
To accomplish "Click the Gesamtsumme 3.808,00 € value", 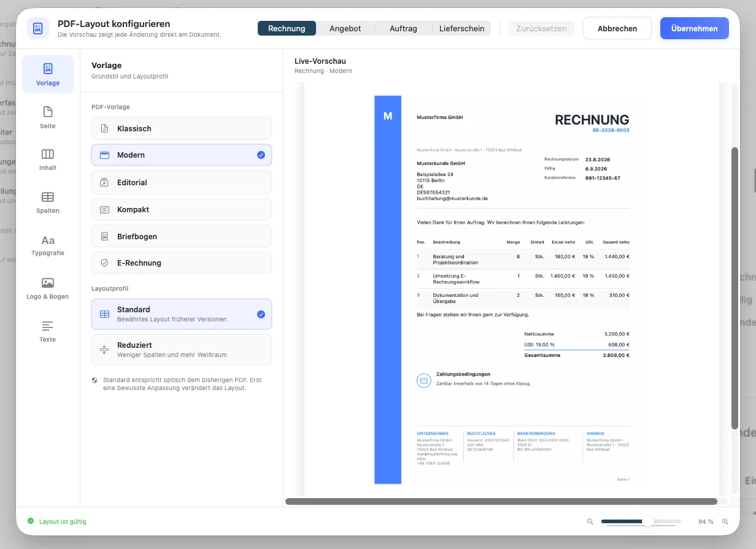I will pos(615,355).
